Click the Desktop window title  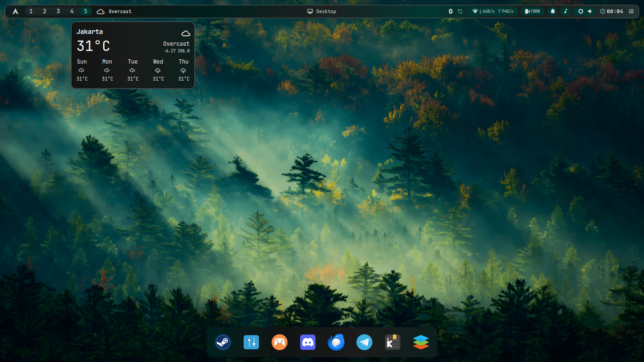point(326,11)
